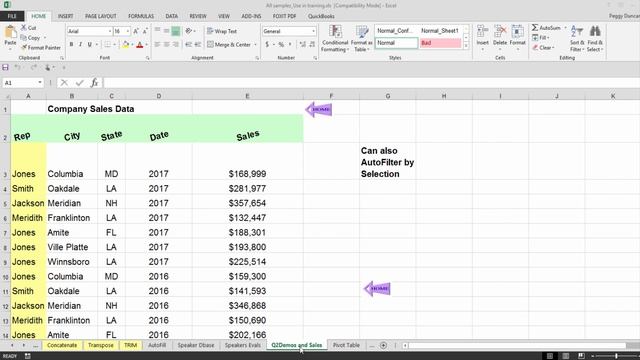Apply the Bad cell style
This screenshot has height=360, width=640.
point(440,43)
